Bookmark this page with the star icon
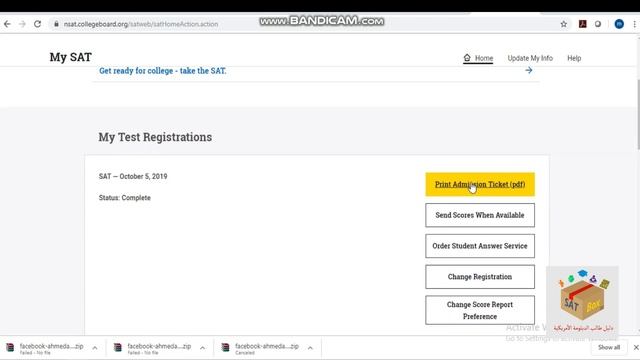Screen dimensions: 640x360 point(564,24)
